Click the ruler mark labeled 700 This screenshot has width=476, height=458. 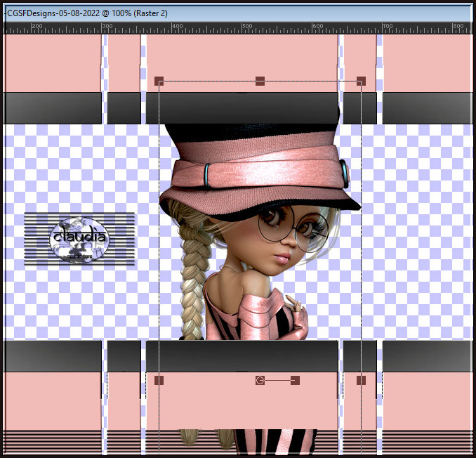pos(388,26)
